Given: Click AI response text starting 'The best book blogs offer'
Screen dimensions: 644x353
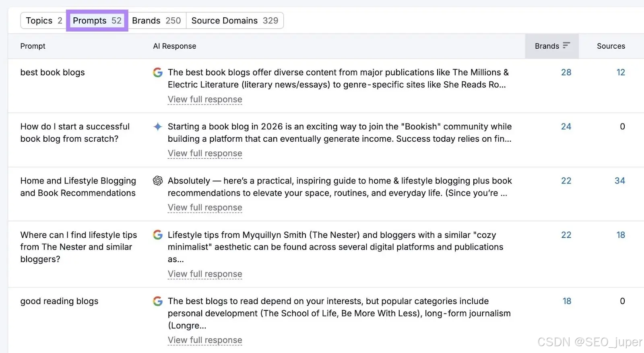Looking at the screenshot, I should point(338,78).
